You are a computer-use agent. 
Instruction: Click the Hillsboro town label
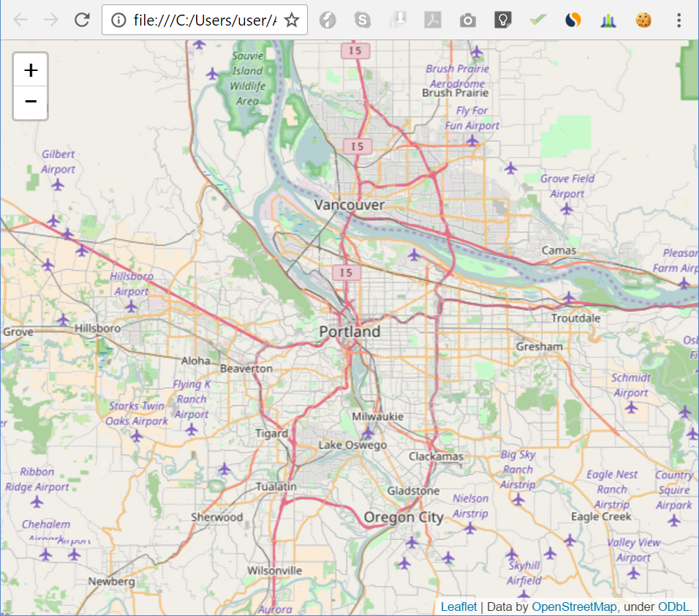click(98, 328)
